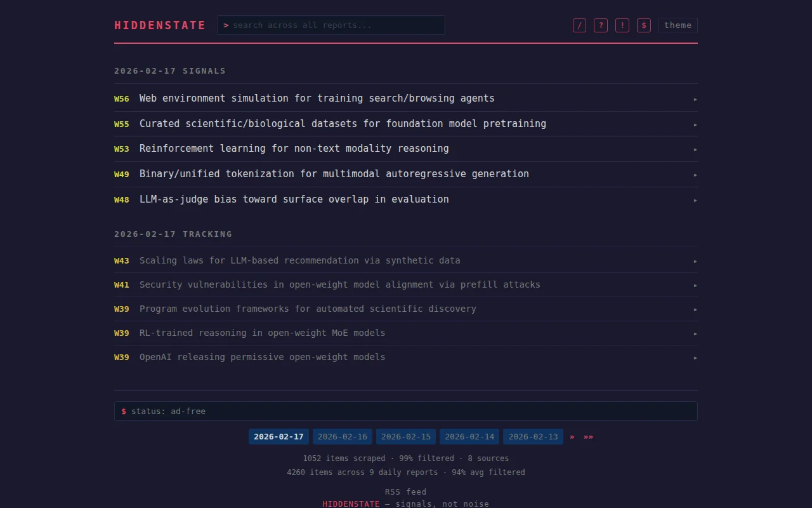This screenshot has height=508, width=812.
Task: Click the 2026-02-17 SIGNALS heading
Action: pyautogui.click(x=170, y=71)
